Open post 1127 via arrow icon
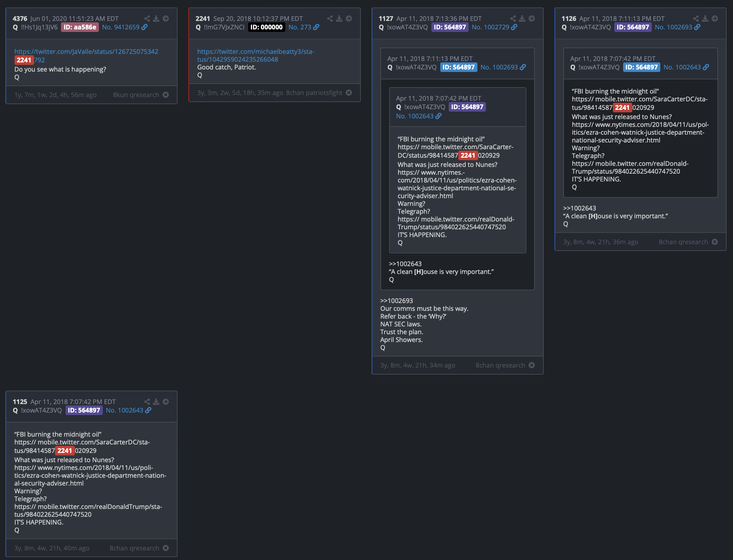Viewport: 733px width, 560px height. [x=532, y=18]
